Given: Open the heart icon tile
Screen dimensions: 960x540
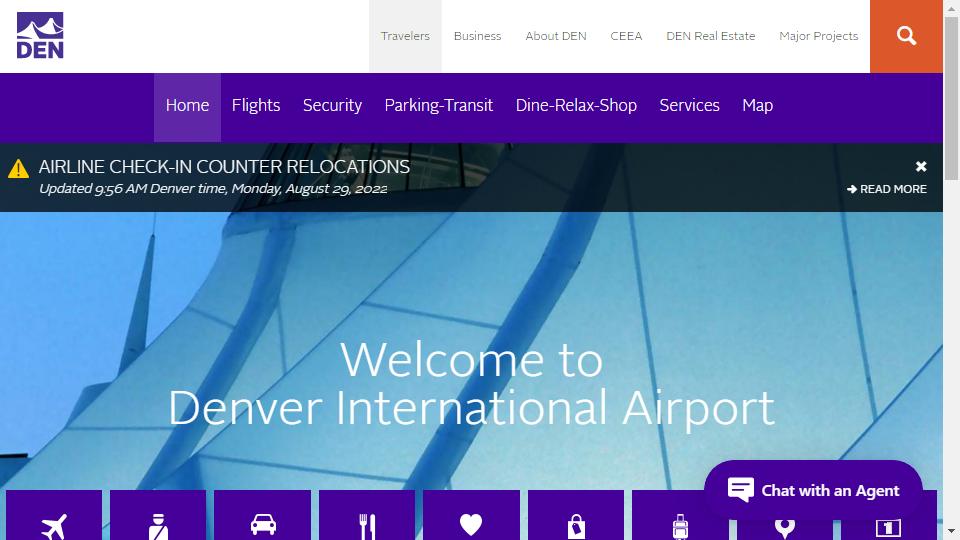Looking at the screenshot, I should (471, 515).
